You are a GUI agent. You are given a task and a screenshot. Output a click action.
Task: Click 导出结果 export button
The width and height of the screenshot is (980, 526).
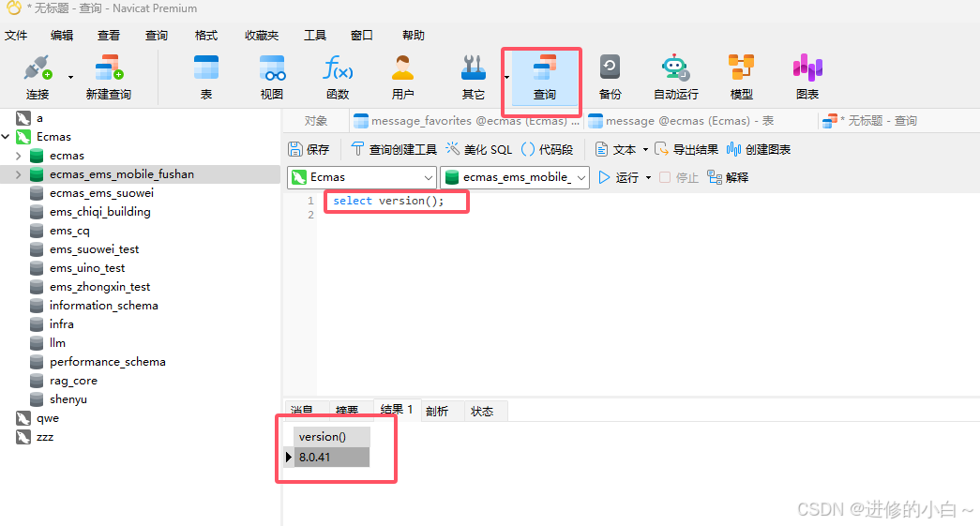[x=686, y=149]
